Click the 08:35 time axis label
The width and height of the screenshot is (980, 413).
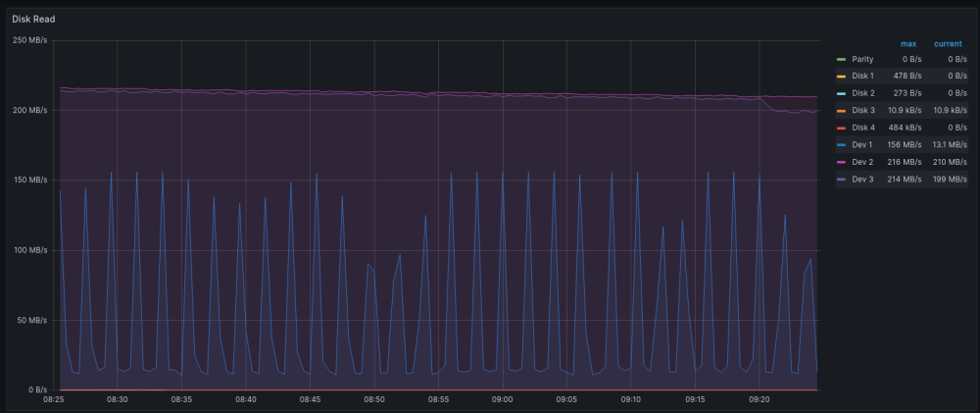(181, 399)
